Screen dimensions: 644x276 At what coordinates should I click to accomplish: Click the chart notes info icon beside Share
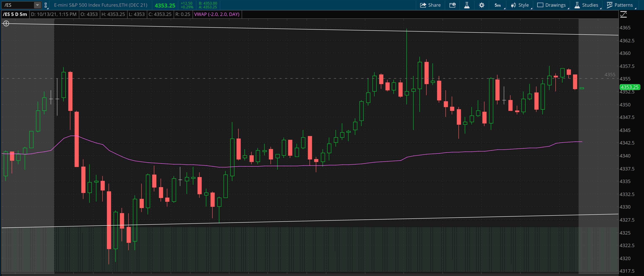click(452, 5)
